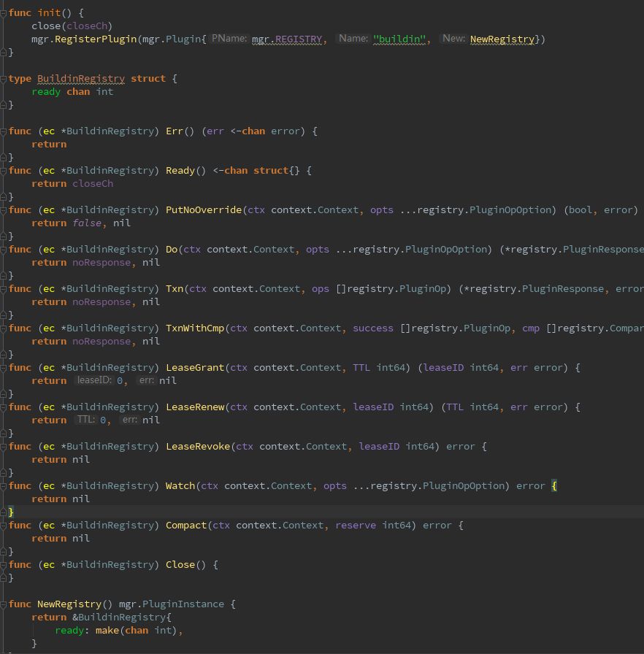Fold the Watch method in gutter
Image resolution: width=644 pixels, height=654 pixels.
click(4, 486)
